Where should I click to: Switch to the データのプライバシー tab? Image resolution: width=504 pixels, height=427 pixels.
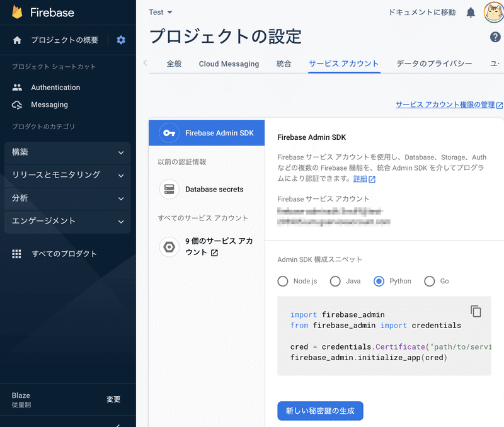[x=434, y=64]
